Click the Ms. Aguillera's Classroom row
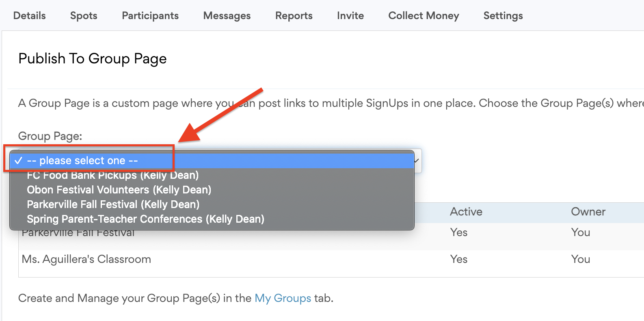This screenshot has height=321, width=644. click(86, 259)
